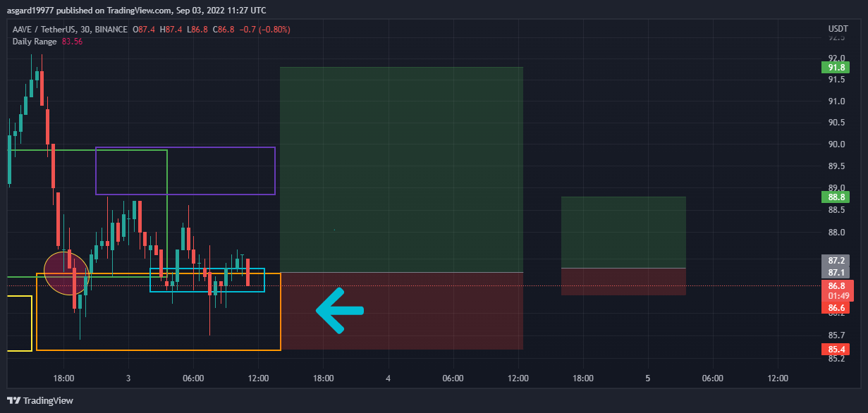Click the day 4 label on the time axis
Screen dimensions: 868x413
pos(388,378)
